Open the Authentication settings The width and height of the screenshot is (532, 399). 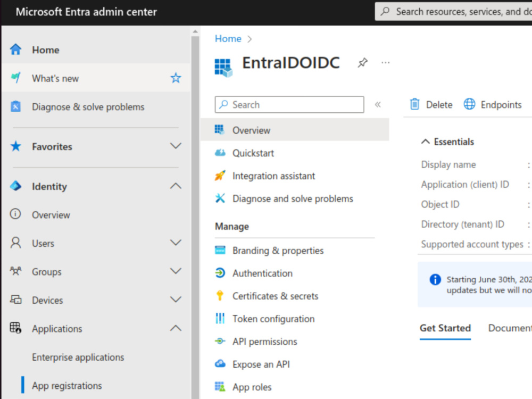pyautogui.click(x=262, y=273)
